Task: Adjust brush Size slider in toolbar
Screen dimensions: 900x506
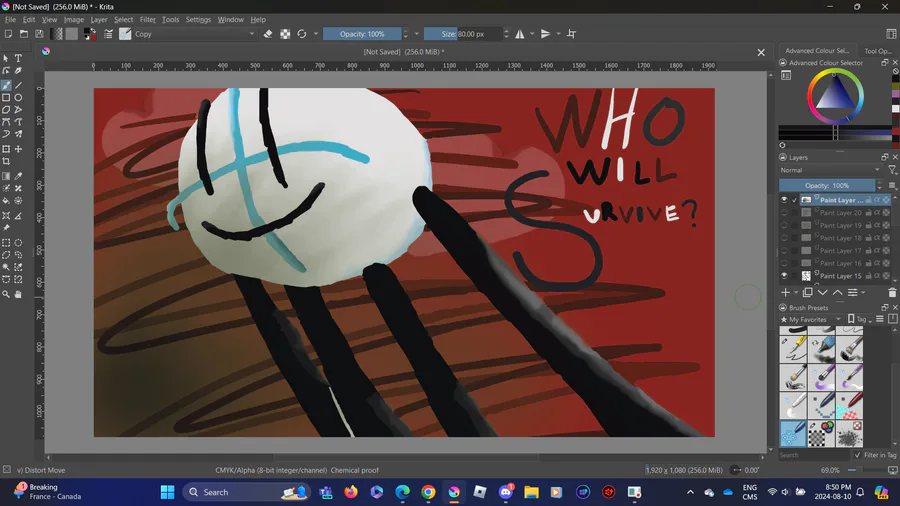Action: click(463, 34)
